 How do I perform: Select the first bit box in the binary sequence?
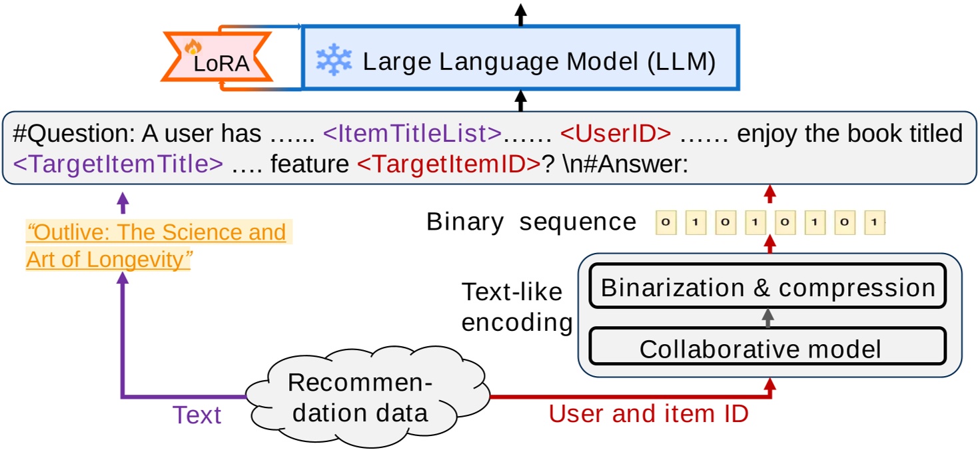(666, 223)
